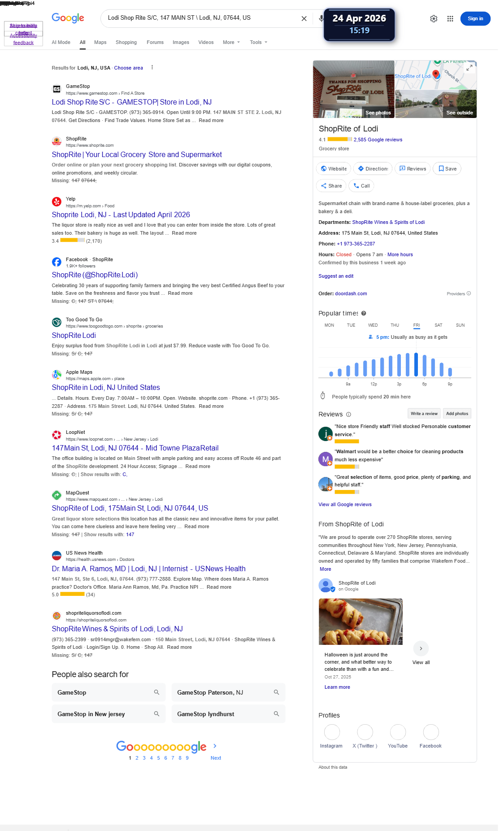Click the Write a review button
The height and width of the screenshot is (831, 504).
pyautogui.click(x=424, y=414)
